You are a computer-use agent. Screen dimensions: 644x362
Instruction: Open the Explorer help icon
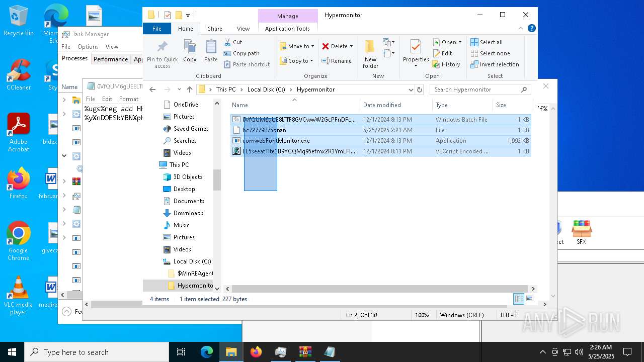[x=532, y=29]
